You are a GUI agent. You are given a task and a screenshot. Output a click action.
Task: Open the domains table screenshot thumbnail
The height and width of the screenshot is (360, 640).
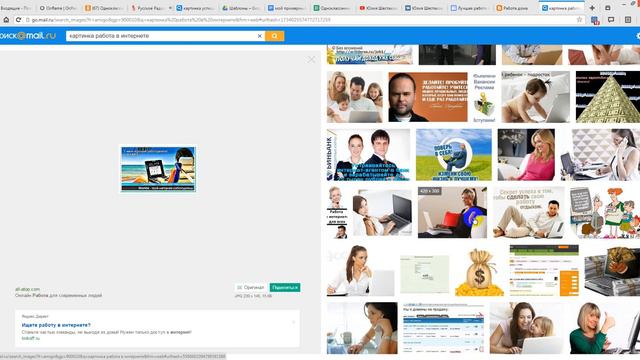pos(444,328)
